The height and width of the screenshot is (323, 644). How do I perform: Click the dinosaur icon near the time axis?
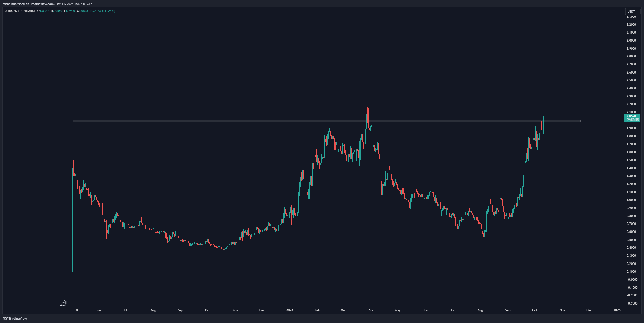coord(63,303)
